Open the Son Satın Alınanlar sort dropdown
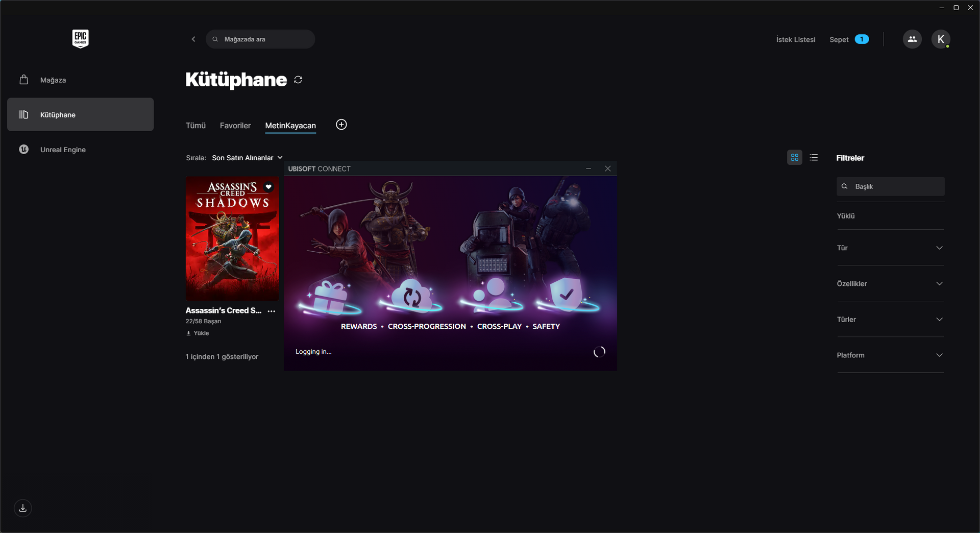The height and width of the screenshot is (533, 980). click(x=248, y=158)
